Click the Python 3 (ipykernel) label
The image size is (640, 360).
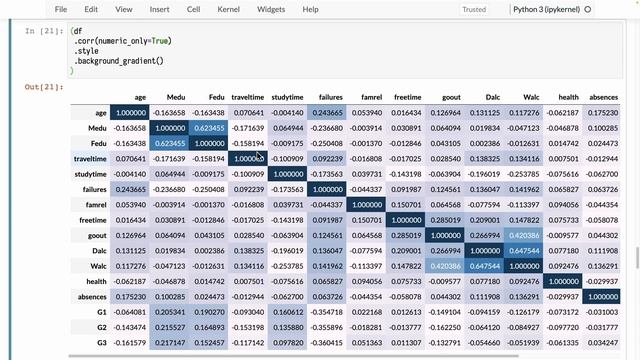click(546, 9)
